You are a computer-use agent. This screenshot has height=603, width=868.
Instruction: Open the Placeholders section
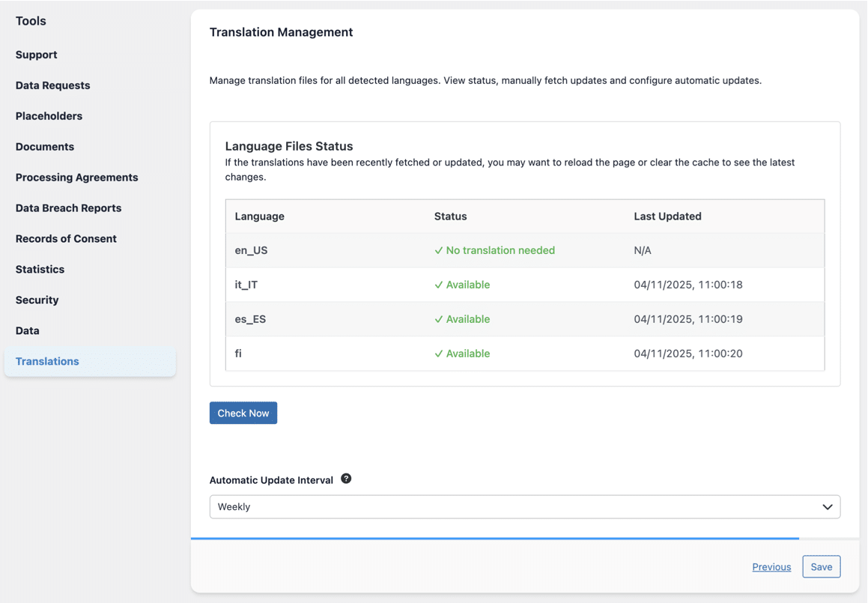tap(49, 116)
